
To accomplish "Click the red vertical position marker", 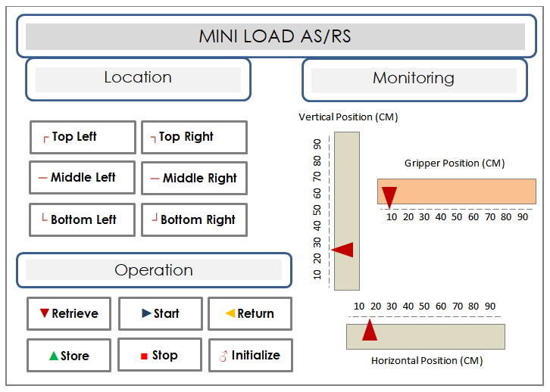I will pyautogui.click(x=342, y=250).
